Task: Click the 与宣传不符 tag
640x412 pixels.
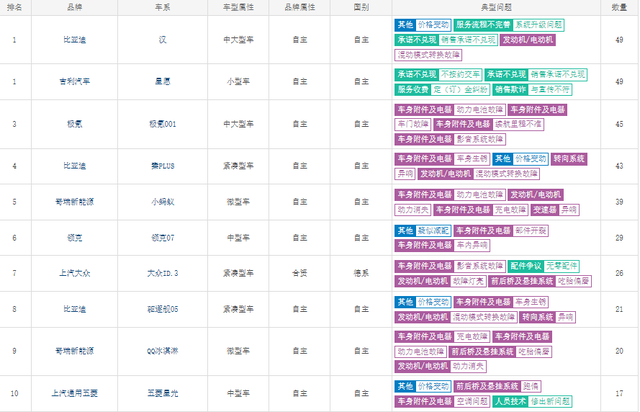Action: 550,89
